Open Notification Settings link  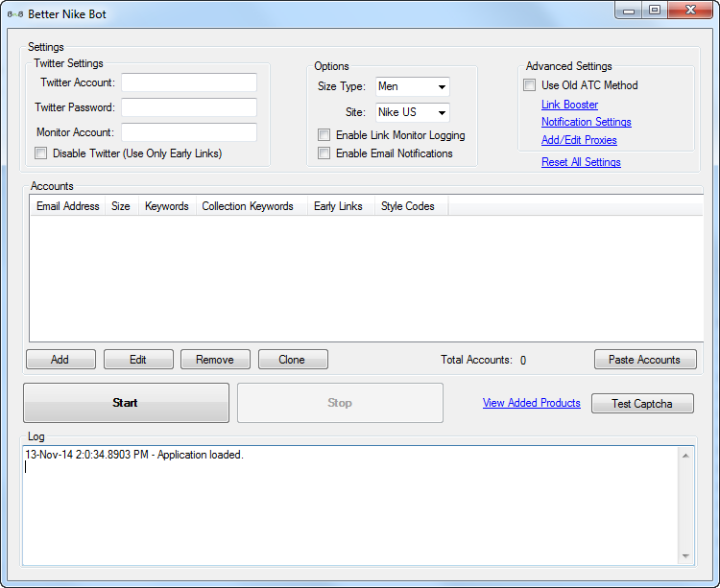587,122
